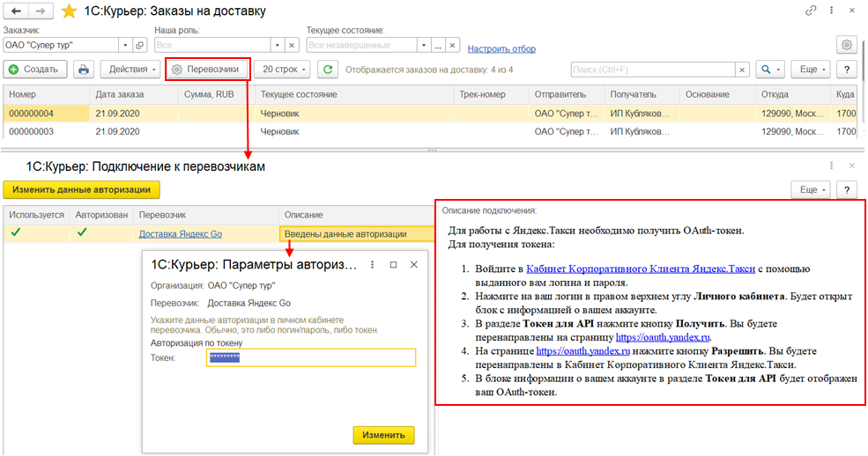This screenshot has height=456, width=868.
Task: Open Кабинет Корпоративного Клиента Яндекс.Такси link
Action: pyautogui.click(x=641, y=268)
